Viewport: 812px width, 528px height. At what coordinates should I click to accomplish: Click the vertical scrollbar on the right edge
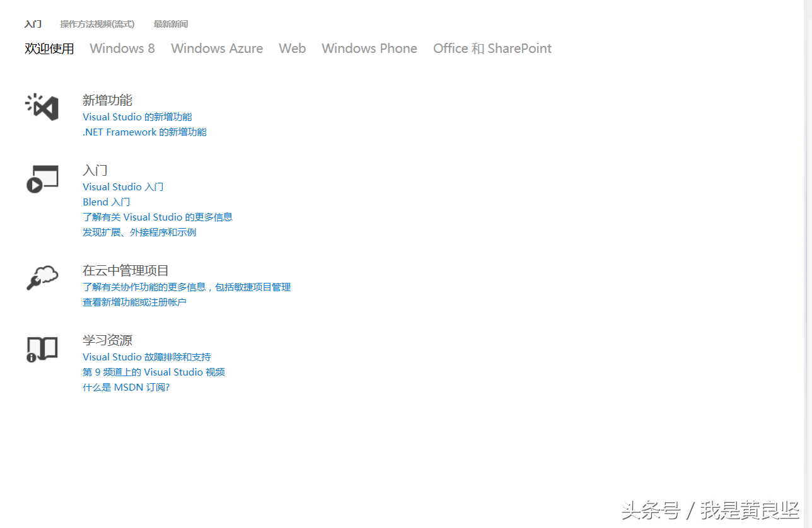[809, 264]
